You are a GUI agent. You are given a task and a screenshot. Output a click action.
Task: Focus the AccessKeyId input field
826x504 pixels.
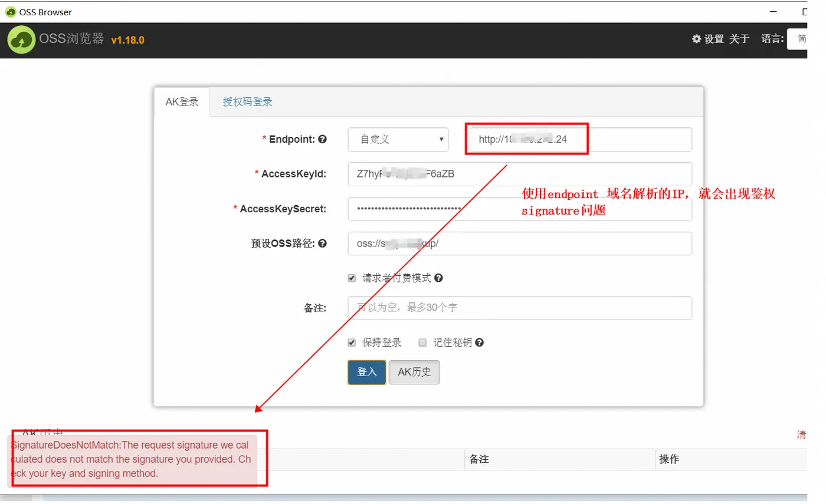pyautogui.click(x=520, y=174)
